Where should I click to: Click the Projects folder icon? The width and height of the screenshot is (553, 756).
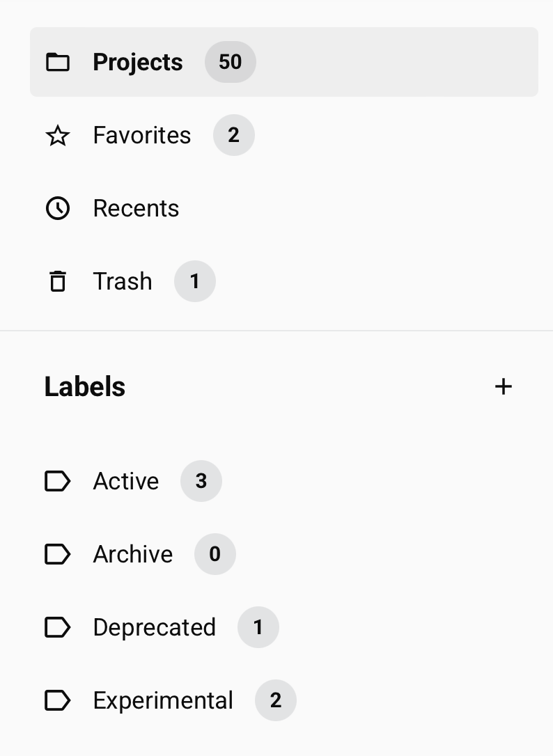(58, 62)
